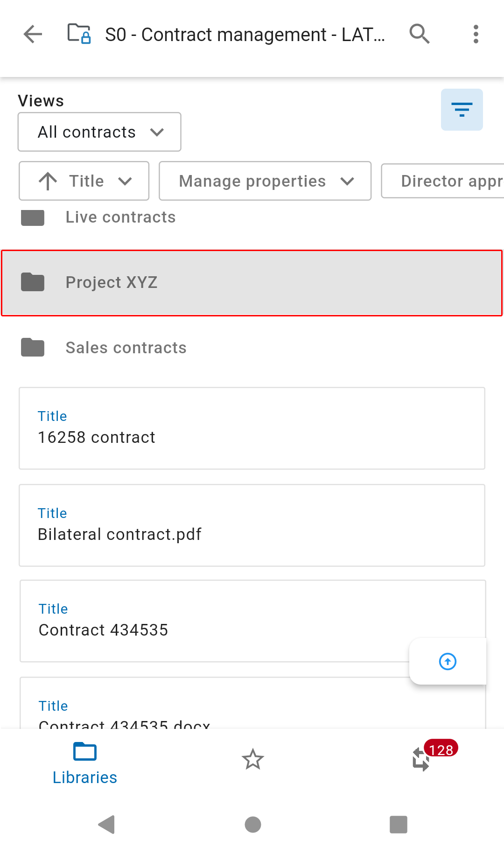Open the Project XYZ folder
The width and height of the screenshot is (504, 847).
tap(252, 283)
